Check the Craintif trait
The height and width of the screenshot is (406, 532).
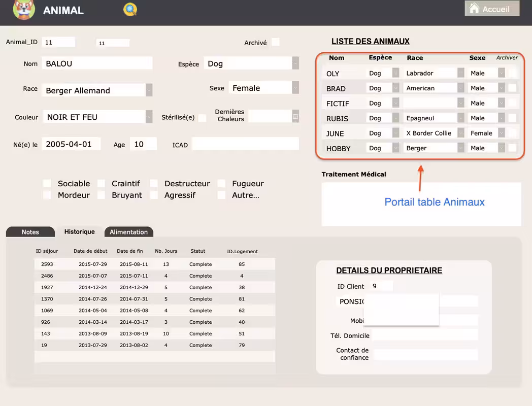(x=101, y=184)
